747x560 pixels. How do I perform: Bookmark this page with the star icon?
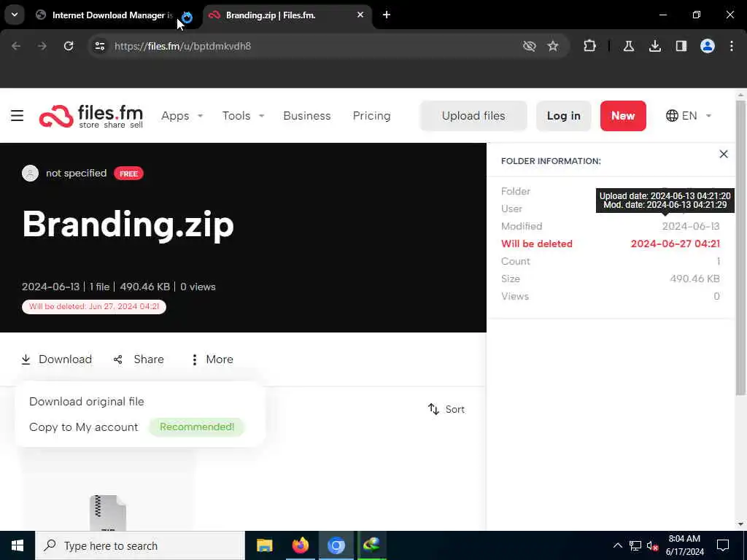pyautogui.click(x=553, y=46)
